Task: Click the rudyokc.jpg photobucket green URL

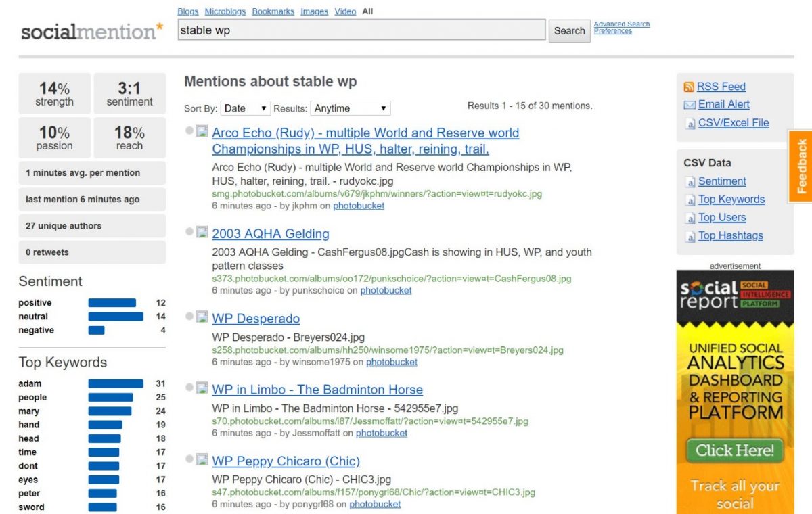Action: pyautogui.click(x=377, y=193)
